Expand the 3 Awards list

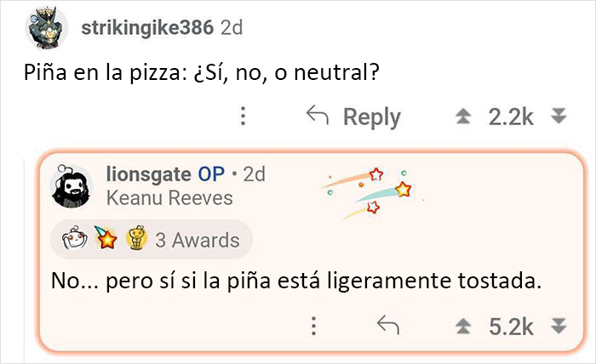[x=195, y=241]
